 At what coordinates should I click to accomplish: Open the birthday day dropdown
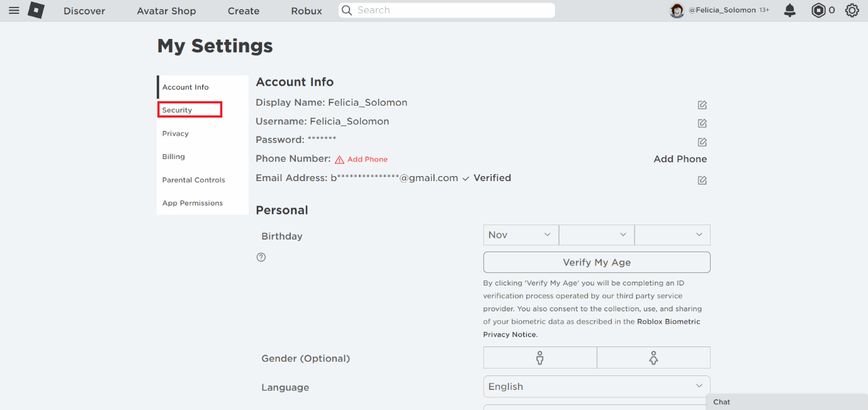coord(597,235)
